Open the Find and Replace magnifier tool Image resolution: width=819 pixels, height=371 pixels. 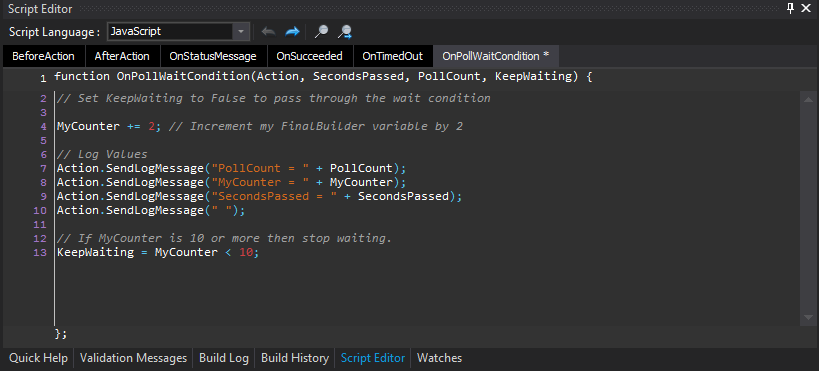[344, 32]
